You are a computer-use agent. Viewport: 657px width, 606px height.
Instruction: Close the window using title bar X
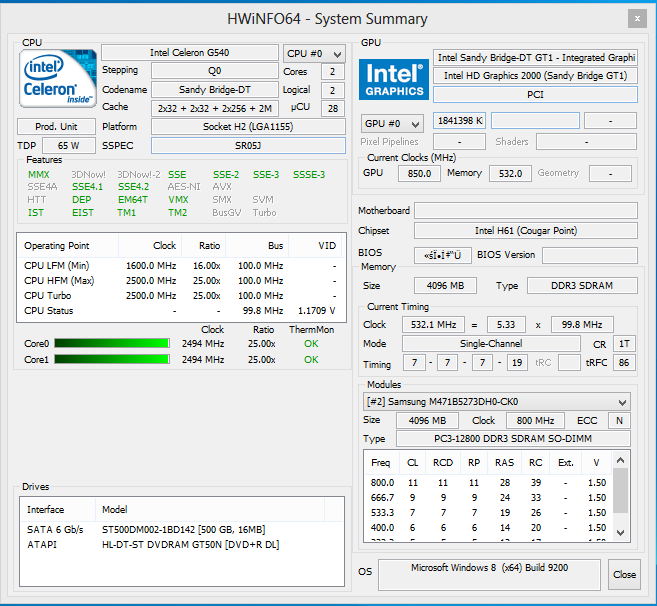[x=636, y=18]
